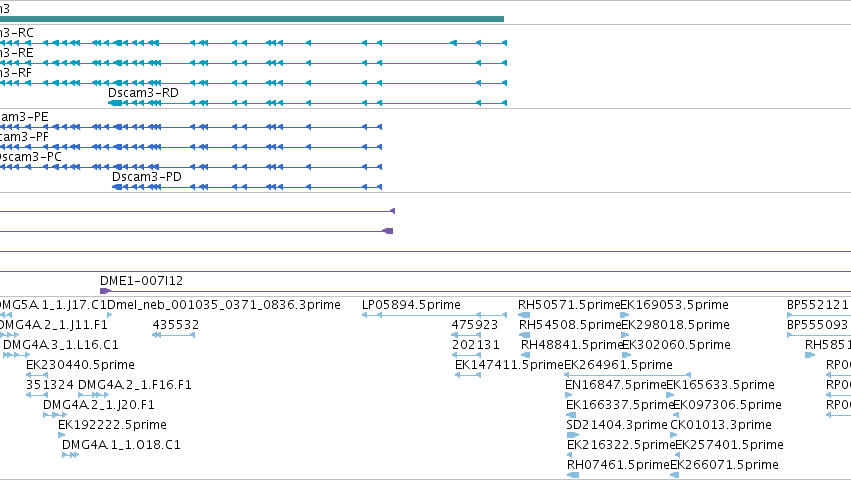This screenshot has width=851, height=480.
Task: Click the EK266071.5prime label
Action: pos(725,465)
